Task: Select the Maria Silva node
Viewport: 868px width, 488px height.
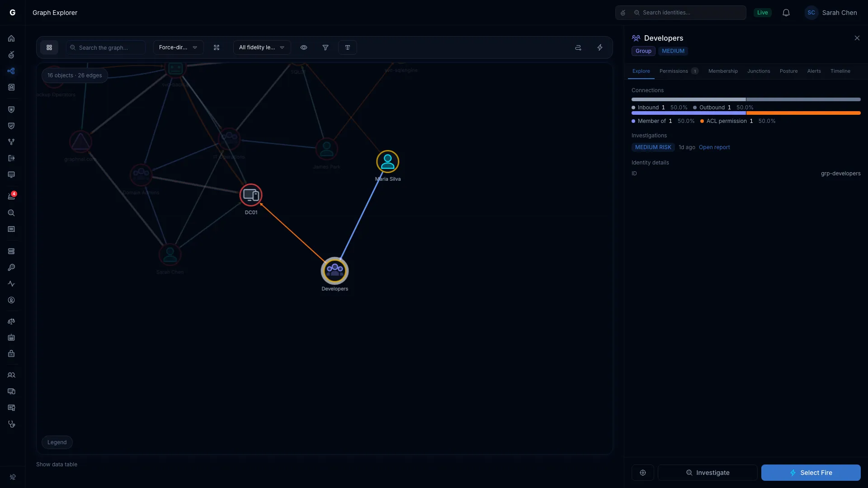Action: tap(387, 161)
